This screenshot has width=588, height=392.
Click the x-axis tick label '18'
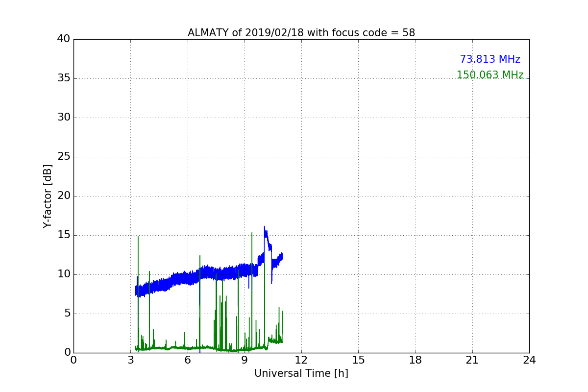[416, 360]
